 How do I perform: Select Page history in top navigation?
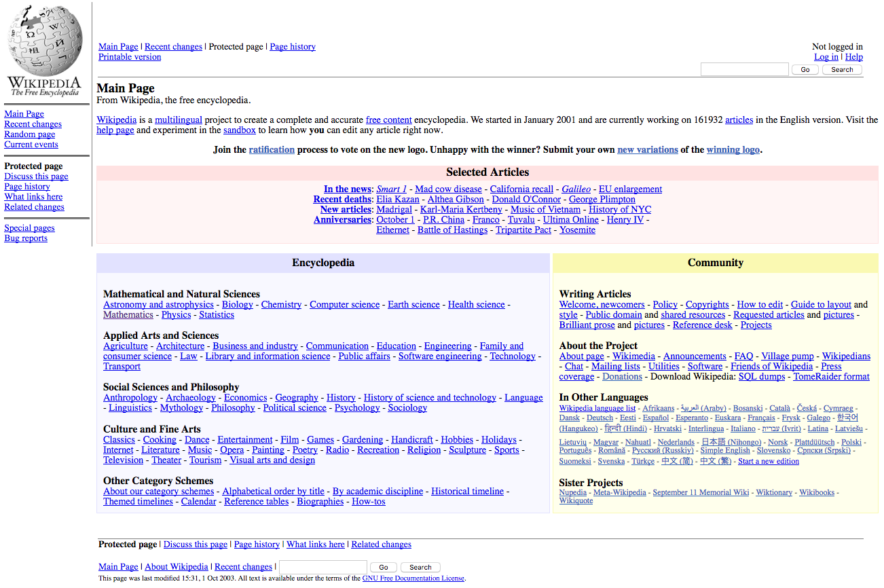[292, 47]
